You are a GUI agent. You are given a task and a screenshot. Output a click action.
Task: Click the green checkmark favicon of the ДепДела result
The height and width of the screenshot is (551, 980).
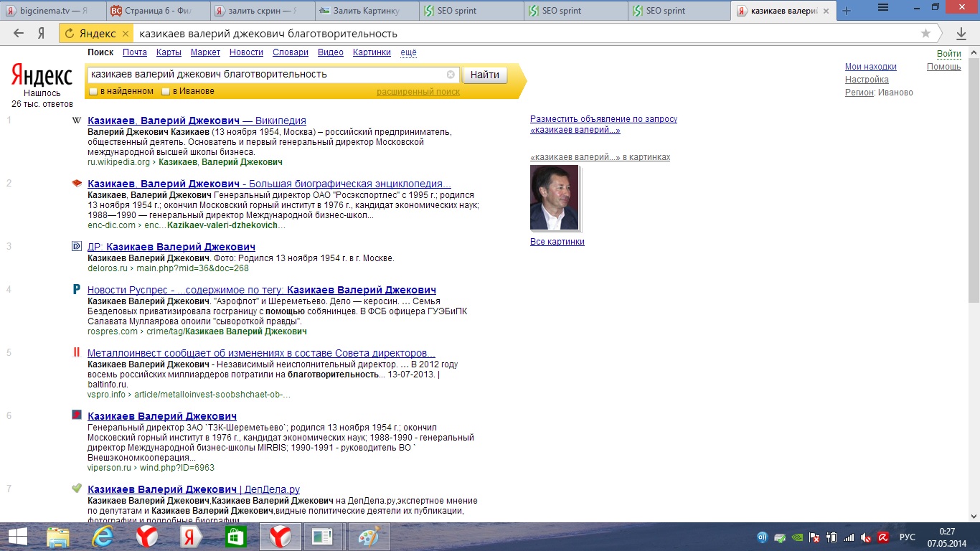tap(77, 488)
